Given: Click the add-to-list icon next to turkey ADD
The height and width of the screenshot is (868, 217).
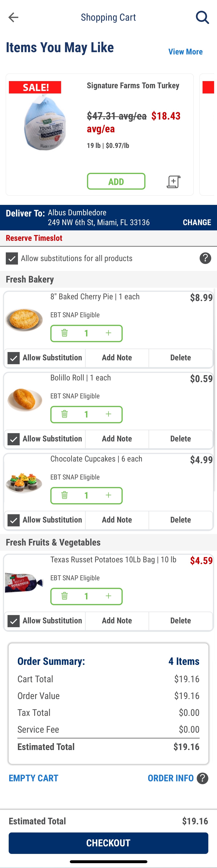Looking at the screenshot, I should pyautogui.click(x=173, y=181).
